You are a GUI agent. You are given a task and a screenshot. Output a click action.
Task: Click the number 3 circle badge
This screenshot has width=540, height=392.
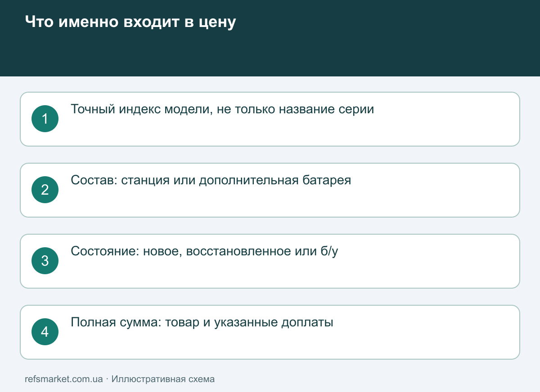point(45,261)
